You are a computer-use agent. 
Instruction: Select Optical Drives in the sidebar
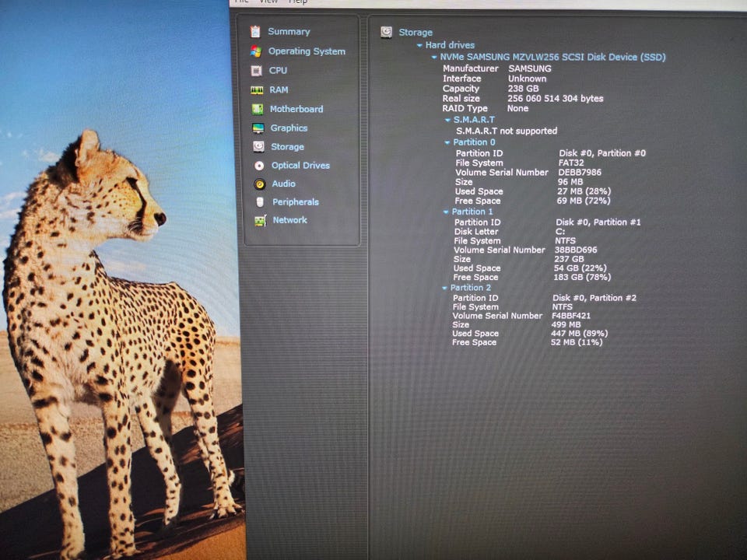300,165
